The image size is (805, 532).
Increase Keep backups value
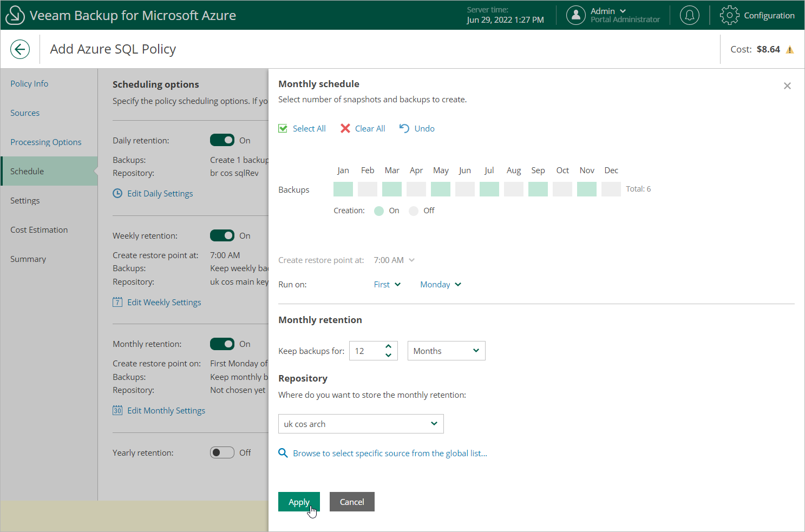click(x=388, y=346)
